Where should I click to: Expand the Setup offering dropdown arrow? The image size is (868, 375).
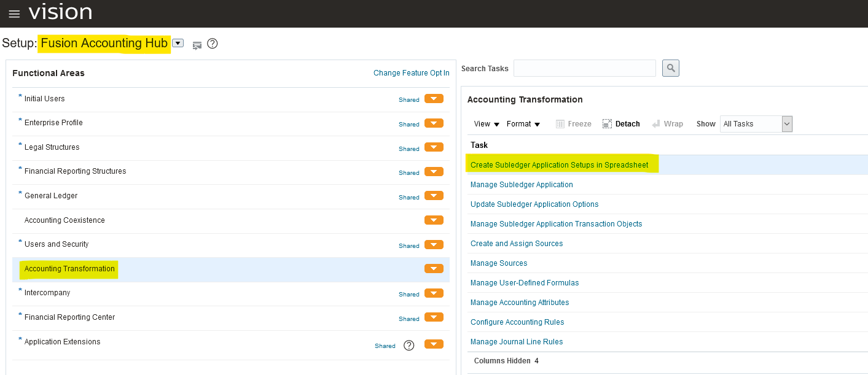click(x=178, y=43)
